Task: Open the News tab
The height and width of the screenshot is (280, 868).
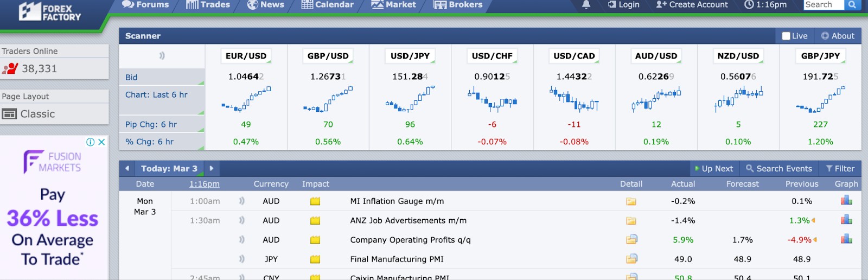Action: click(x=266, y=5)
